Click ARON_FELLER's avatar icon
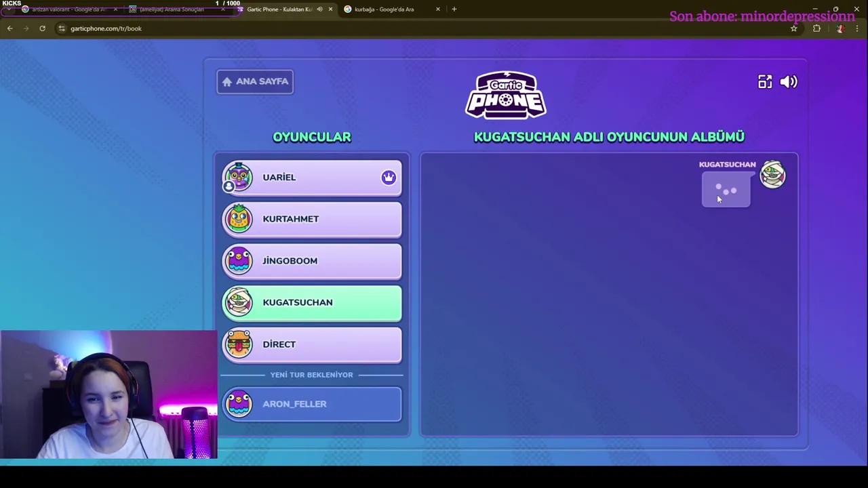Screen dimensions: 868x488 click(238, 403)
